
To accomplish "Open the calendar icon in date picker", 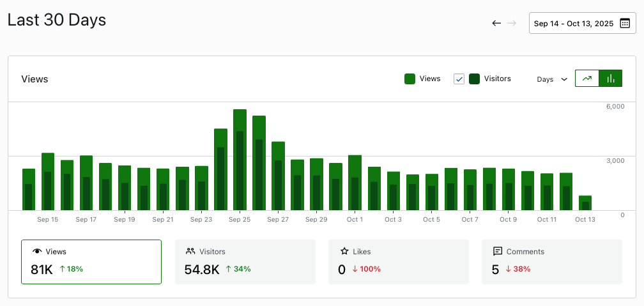I will click(625, 23).
